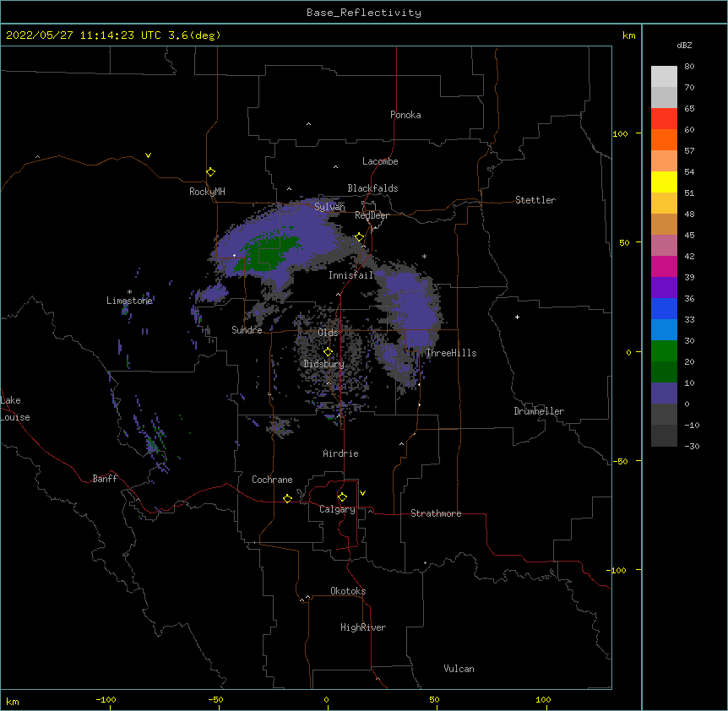Select the white caret marker northwest of Sylvan
The image size is (728, 711).
pos(289,189)
